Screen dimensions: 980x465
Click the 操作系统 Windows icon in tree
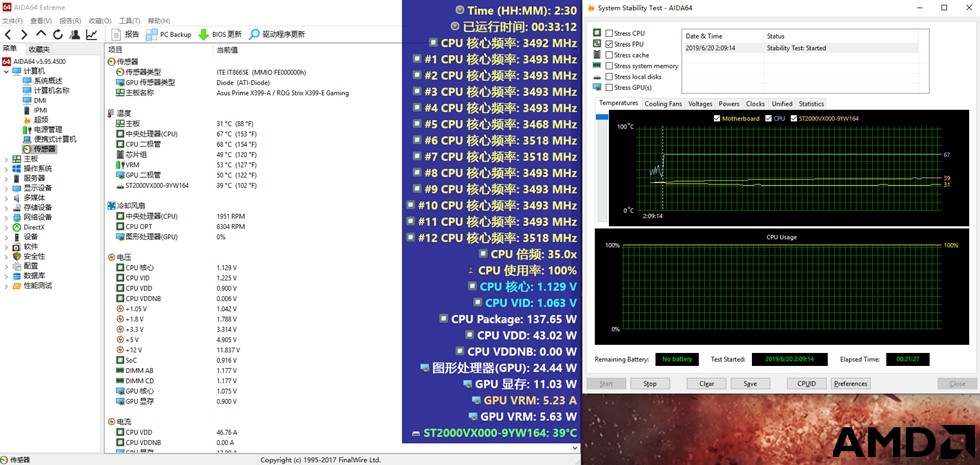pos(17,169)
